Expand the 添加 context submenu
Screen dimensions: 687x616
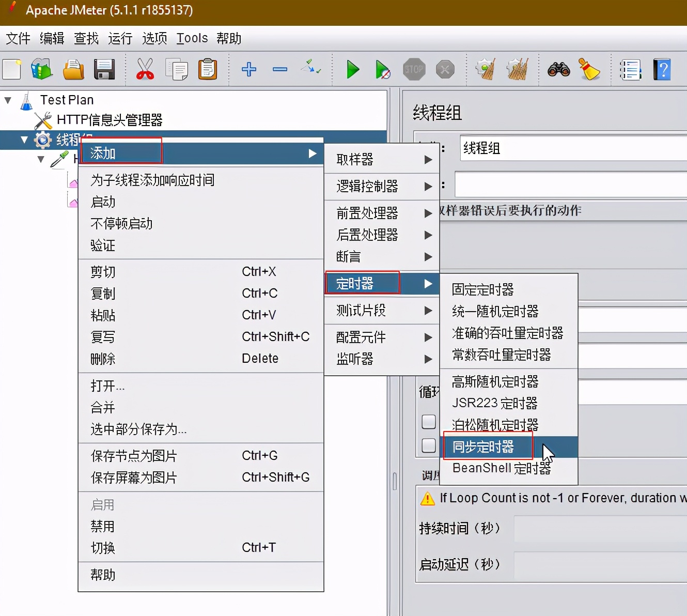tap(201, 153)
